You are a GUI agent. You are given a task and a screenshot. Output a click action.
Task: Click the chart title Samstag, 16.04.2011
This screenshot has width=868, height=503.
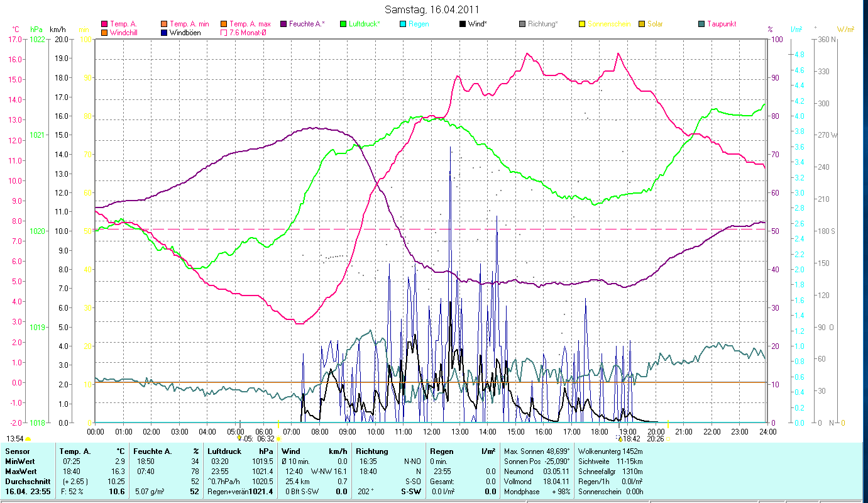pyautogui.click(x=434, y=10)
